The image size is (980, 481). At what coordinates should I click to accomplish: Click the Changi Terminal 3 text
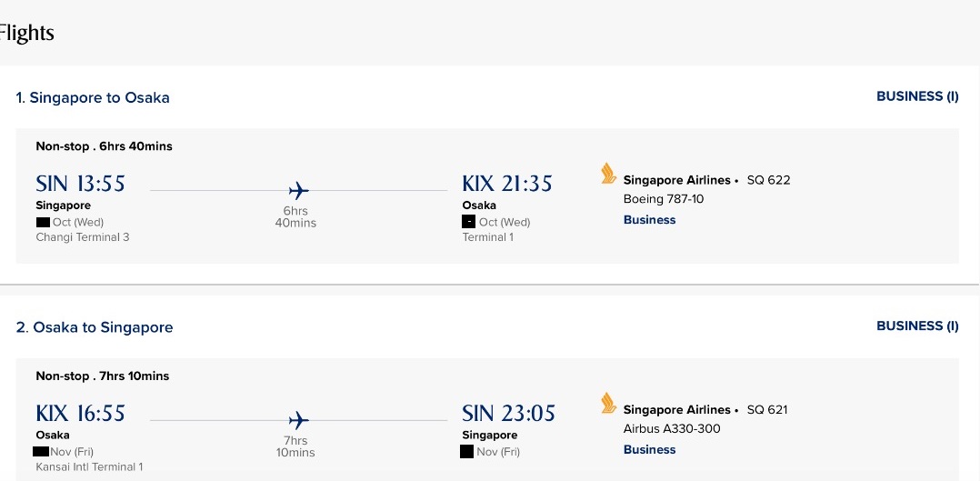pos(83,237)
